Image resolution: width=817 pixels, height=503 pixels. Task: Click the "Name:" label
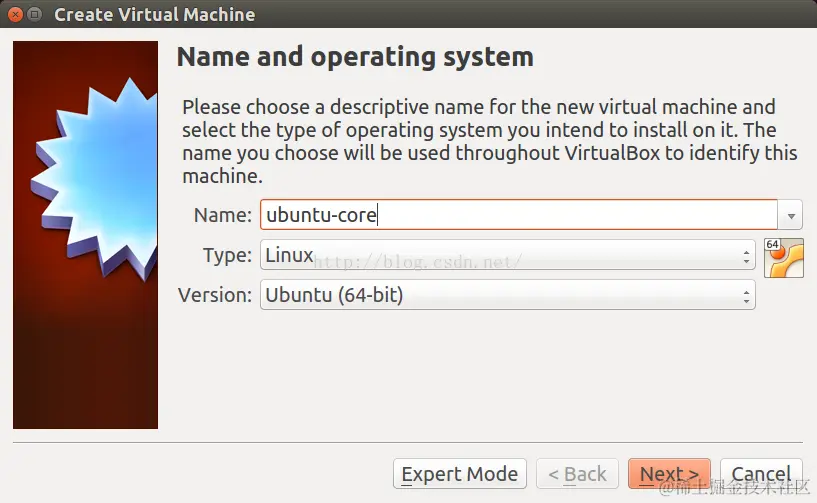(x=222, y=215)
